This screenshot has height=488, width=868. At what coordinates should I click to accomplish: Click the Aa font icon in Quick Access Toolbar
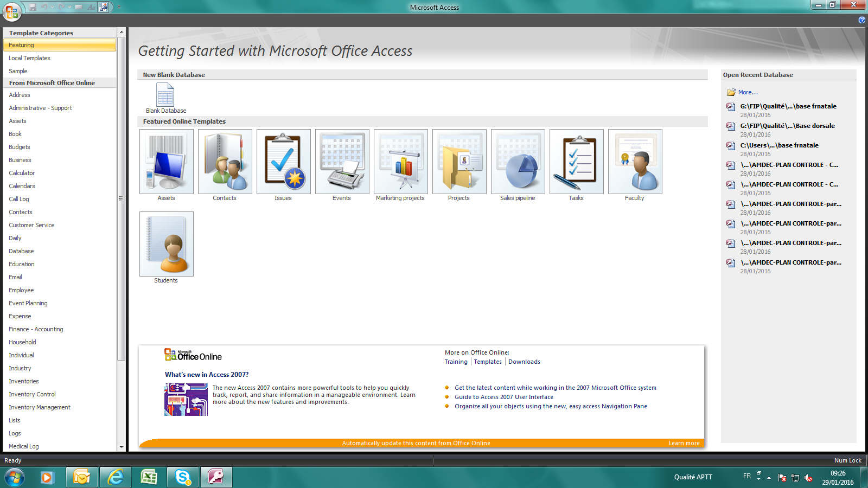tap(91, 7)
